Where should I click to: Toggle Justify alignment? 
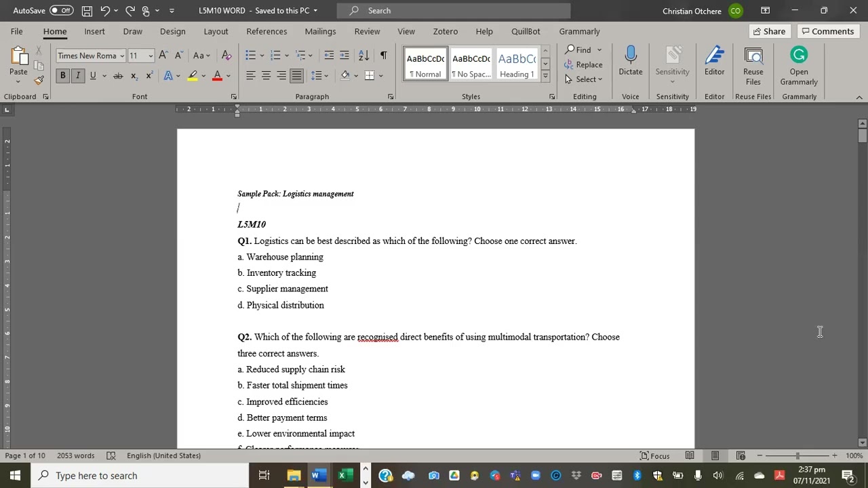pyautogui.click(x=297, y=75)
